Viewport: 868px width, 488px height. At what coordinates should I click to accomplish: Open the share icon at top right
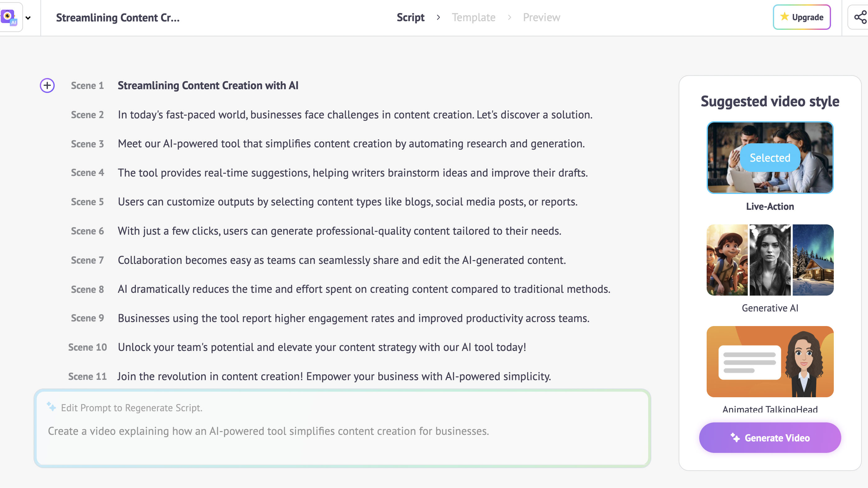(860, 17)
